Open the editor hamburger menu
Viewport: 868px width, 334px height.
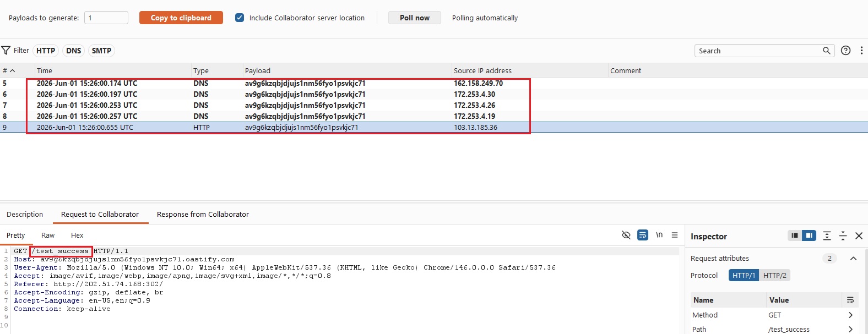[675, 235]
